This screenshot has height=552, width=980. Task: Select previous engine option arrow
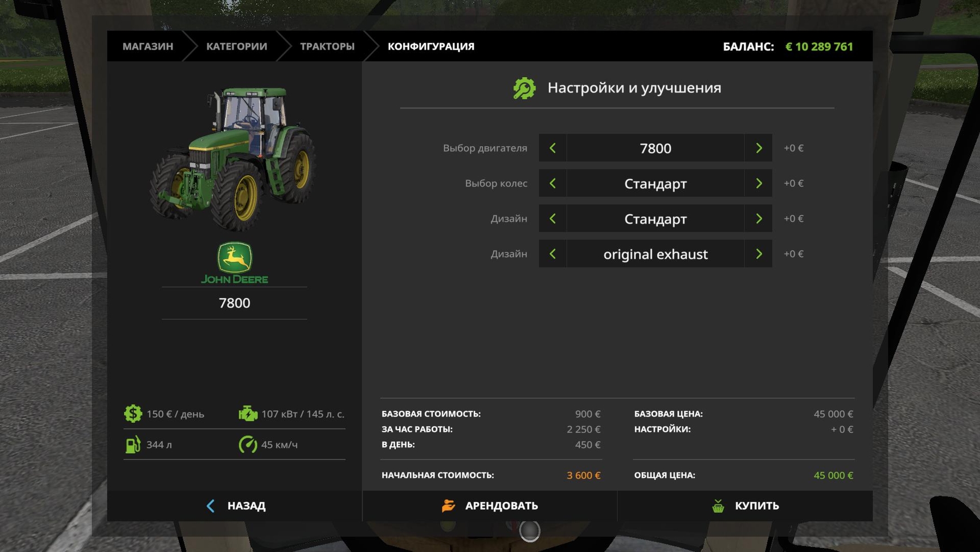(553, 148)
